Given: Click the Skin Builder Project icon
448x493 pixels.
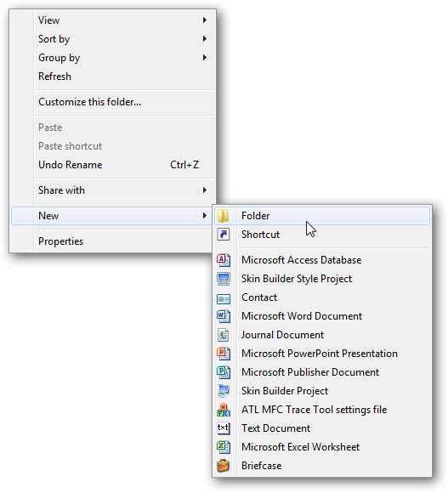Looking at the screenshot, I should click(224, 391).
